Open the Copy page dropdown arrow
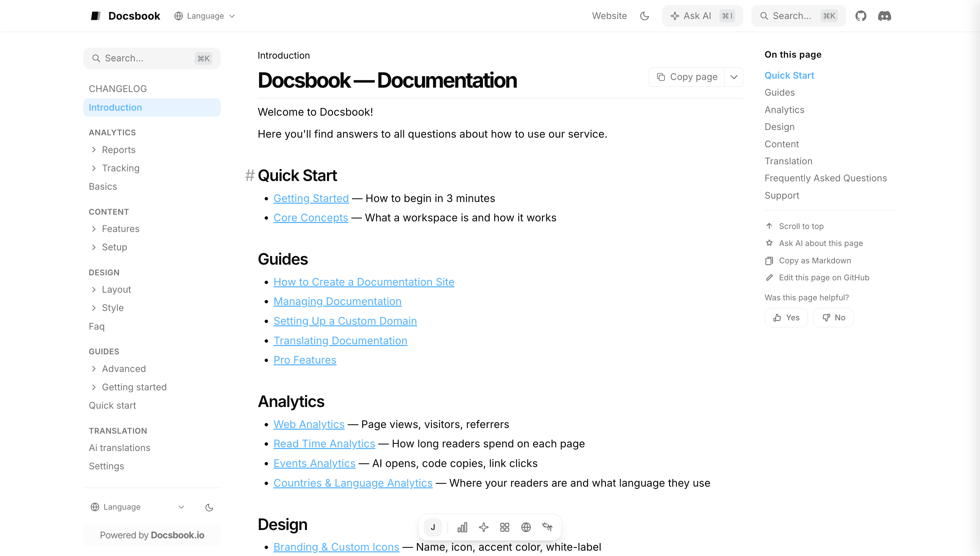 click(734, 77)
